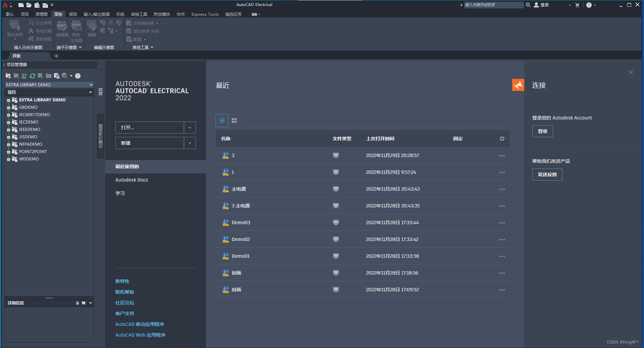
Task: Click the 图标菜单 panel icon
Action: [x=15, y=26]
